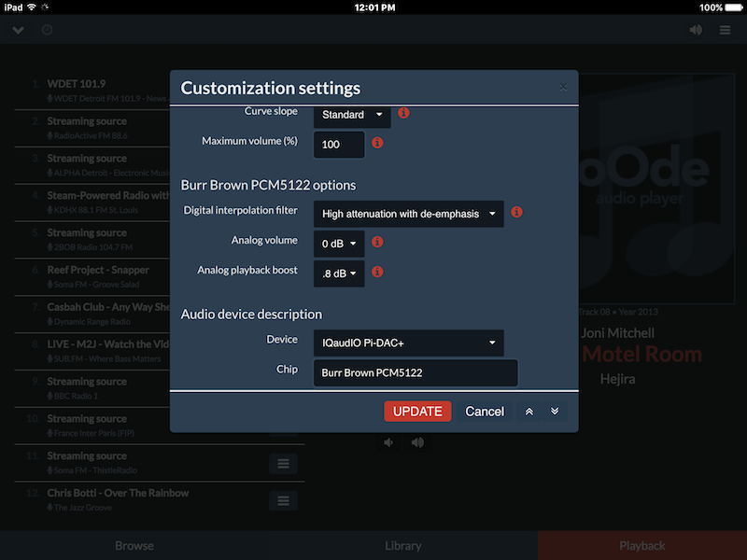Select RadioActive FM 88.6 entry
The height and width of the screenshot is (560, 747).
click(x=92, y=128)
